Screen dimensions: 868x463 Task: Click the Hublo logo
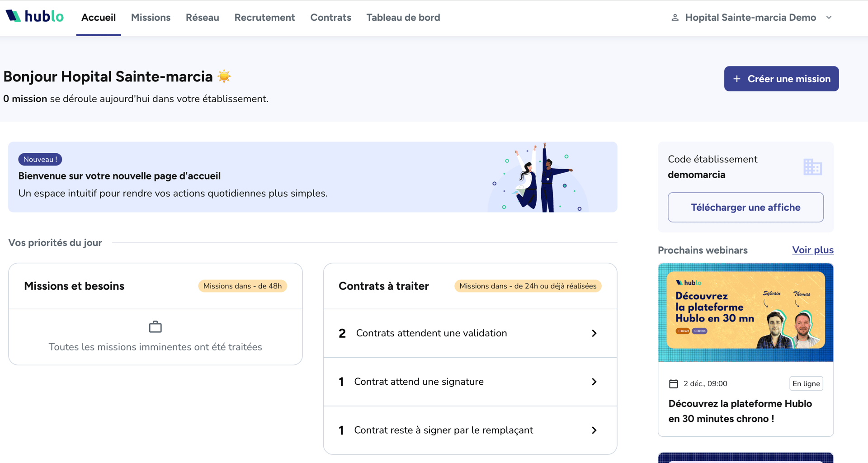(35, 17)
